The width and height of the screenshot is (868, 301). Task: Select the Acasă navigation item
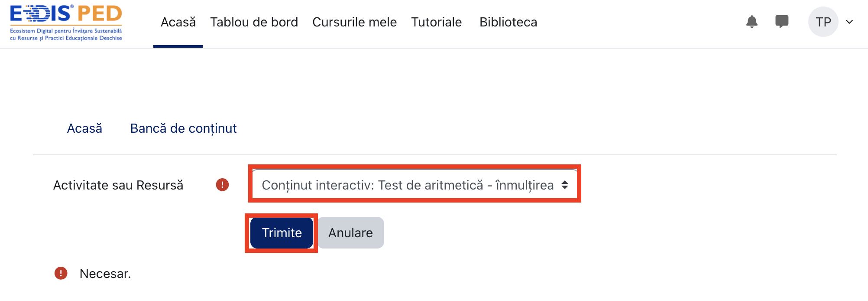pyautogui.click(x=178, y=22)
